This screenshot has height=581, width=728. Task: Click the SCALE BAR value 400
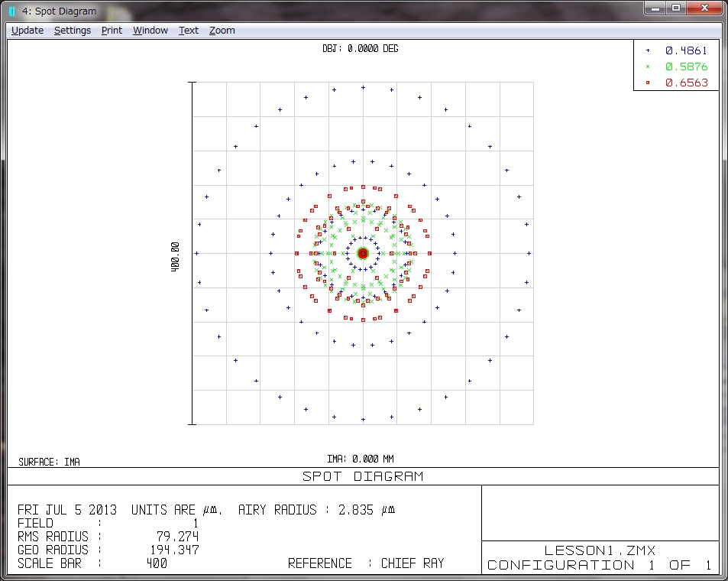157,564
